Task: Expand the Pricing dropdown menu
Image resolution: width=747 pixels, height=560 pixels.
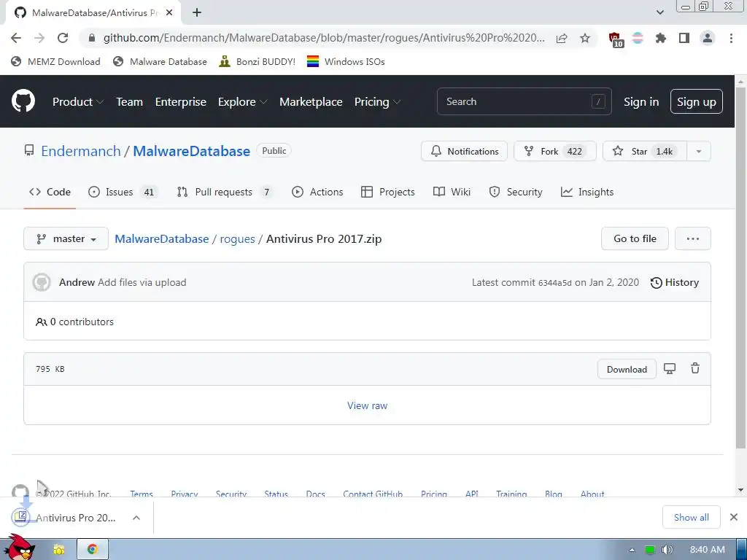Action: (x=377, y=102)
